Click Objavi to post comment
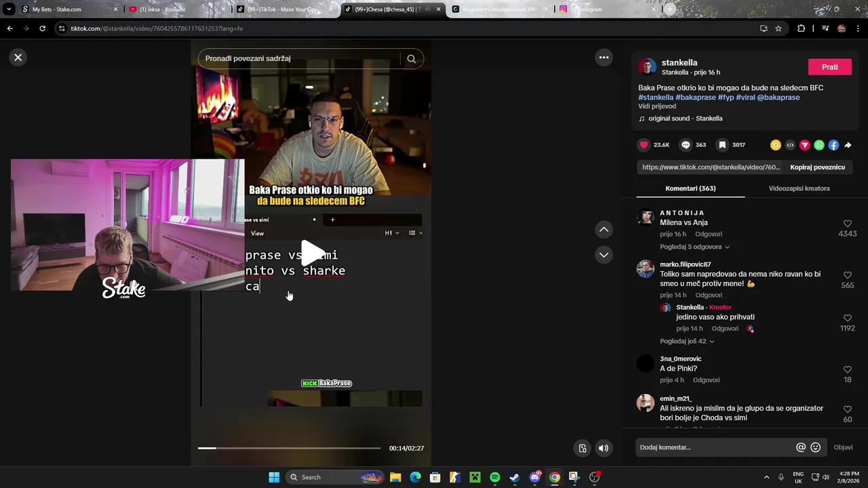The width and height of the screenshot is (868, 488). coord(843,447)
